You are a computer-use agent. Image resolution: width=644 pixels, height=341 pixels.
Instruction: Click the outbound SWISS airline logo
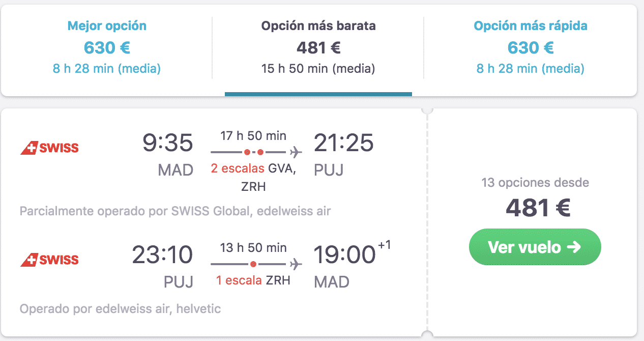[x=49, y=148]
